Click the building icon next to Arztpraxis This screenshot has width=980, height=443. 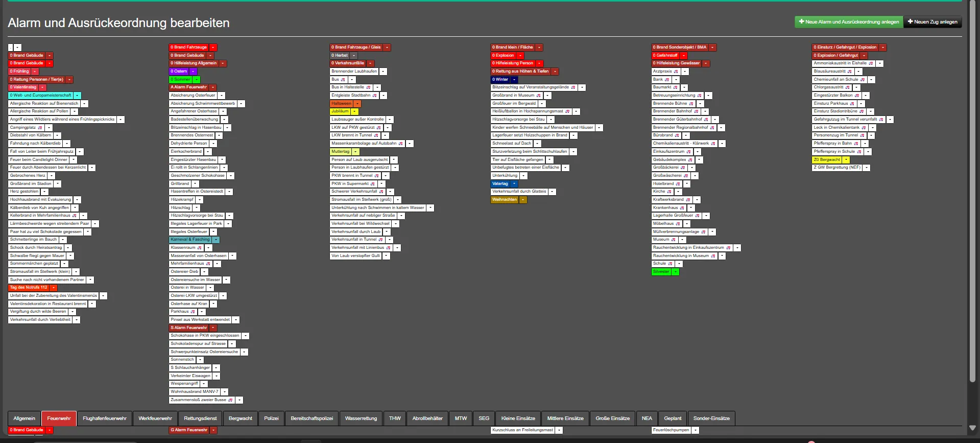(676, 72)
